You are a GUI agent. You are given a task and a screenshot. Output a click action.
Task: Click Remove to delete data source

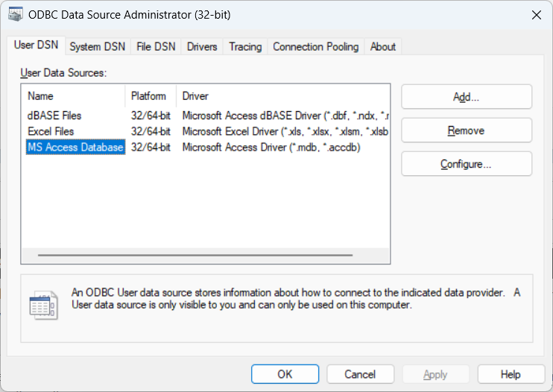[467, 130]
